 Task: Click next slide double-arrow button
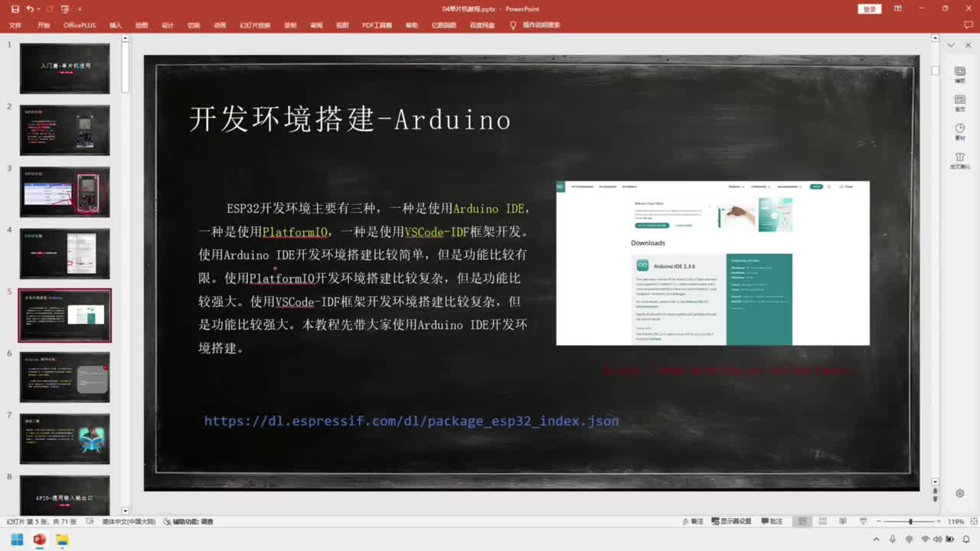(935, 500)
